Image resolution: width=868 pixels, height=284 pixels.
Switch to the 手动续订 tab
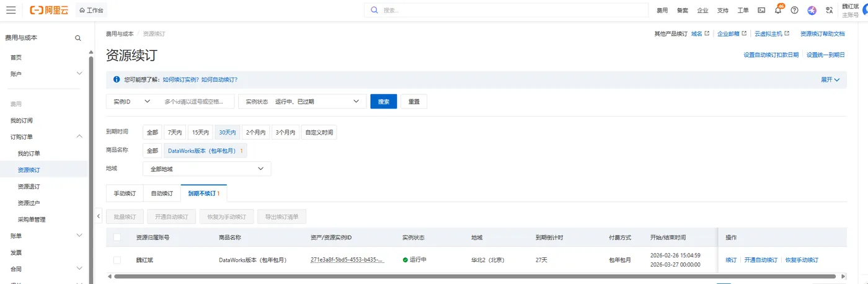125,193
